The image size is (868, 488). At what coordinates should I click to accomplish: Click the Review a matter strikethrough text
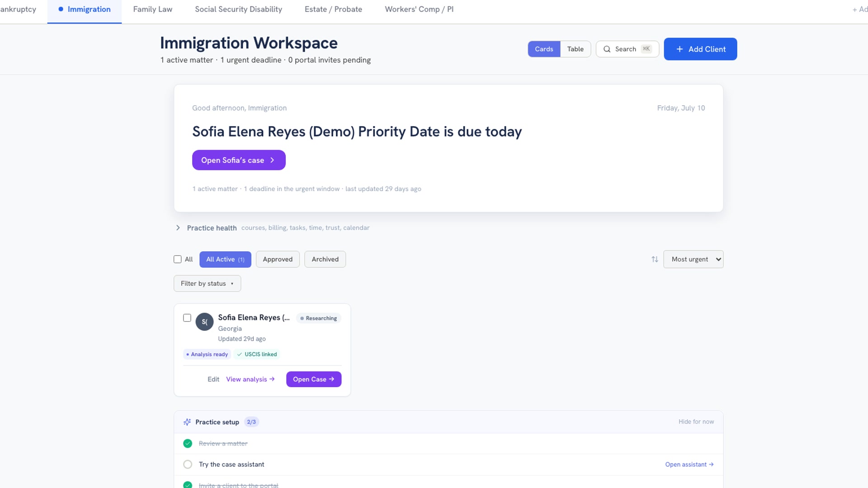point(223,444)
